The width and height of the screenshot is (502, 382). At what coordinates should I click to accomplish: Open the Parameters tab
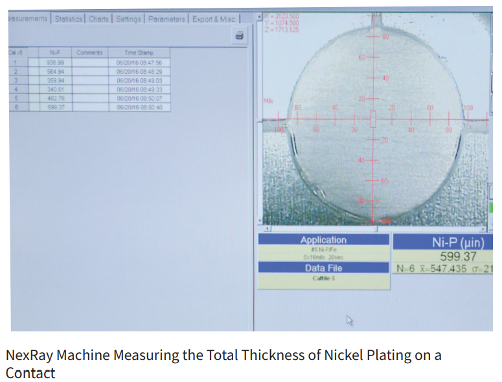coord(167,19)
